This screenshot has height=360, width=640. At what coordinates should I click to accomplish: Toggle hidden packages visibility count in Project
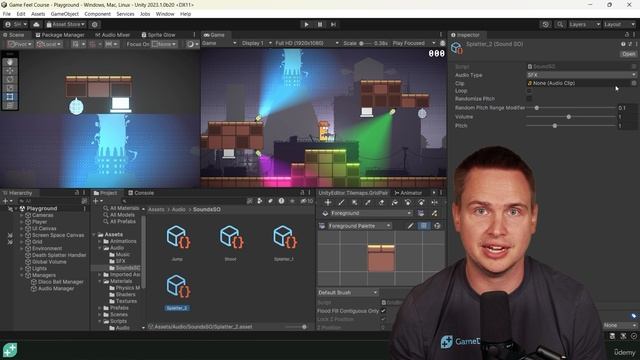pyautogui.click(x=307, y=201)
